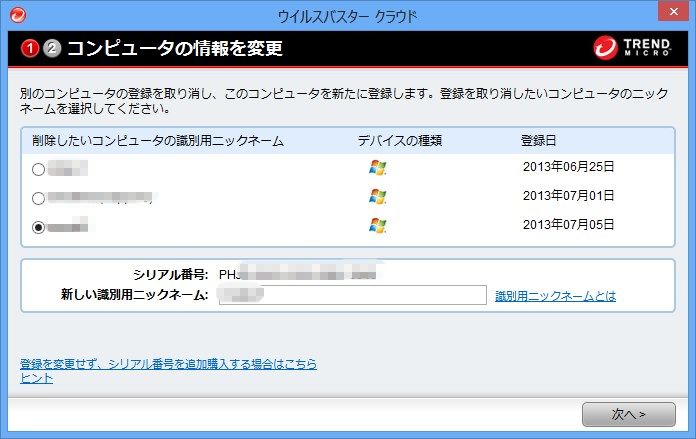Click the serial number value starting with PH

[297, 271]
